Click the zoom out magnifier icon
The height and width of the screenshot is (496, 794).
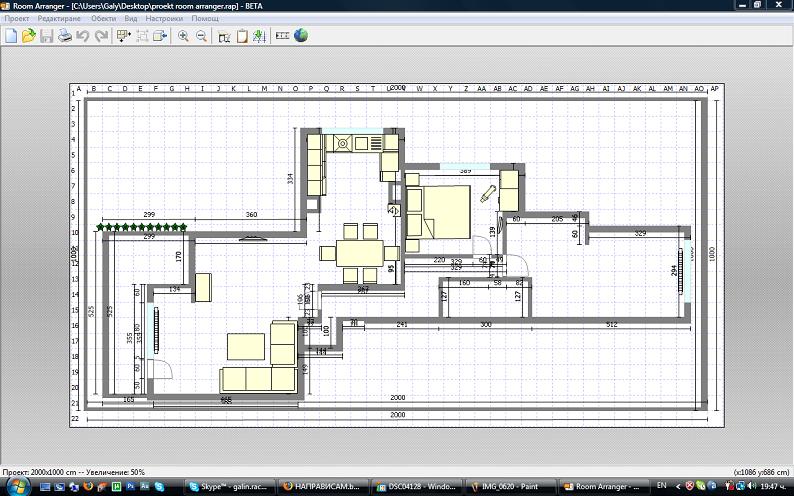(x=201, y=36)
